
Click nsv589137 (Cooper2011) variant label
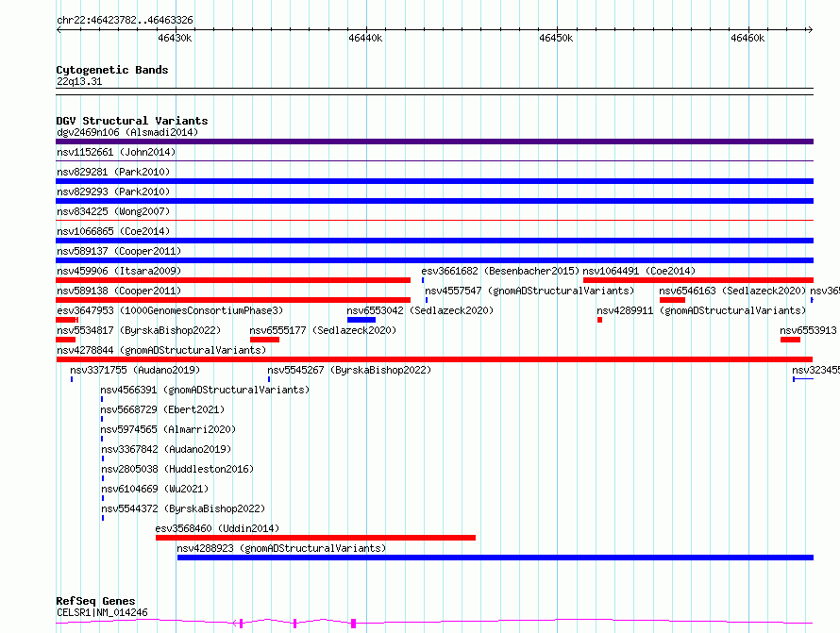(119, 251)
